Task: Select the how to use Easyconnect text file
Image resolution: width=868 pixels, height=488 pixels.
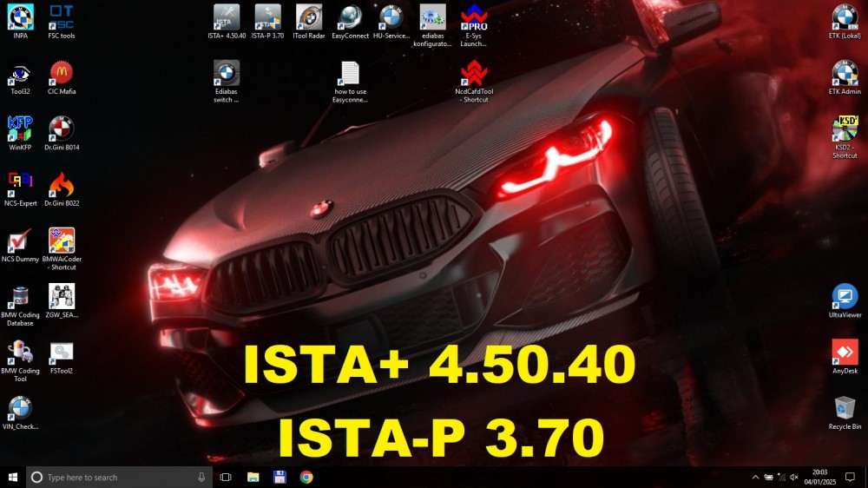Action: (350, 81)
